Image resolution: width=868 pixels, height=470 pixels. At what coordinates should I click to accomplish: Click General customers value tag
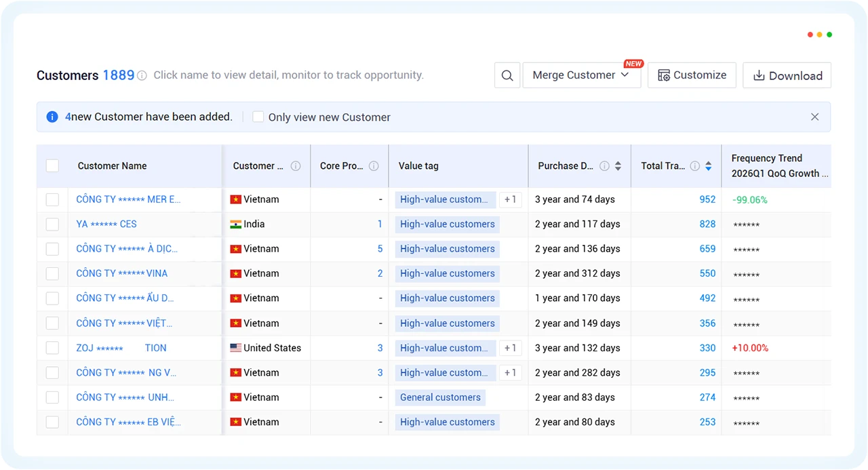[x=440, y=397]
